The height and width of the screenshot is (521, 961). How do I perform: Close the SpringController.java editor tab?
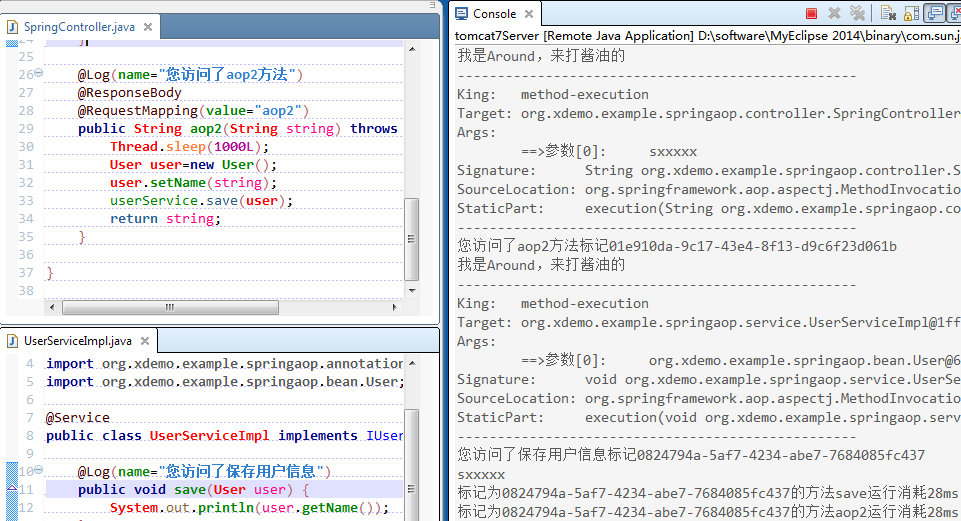tap(148, 27)
